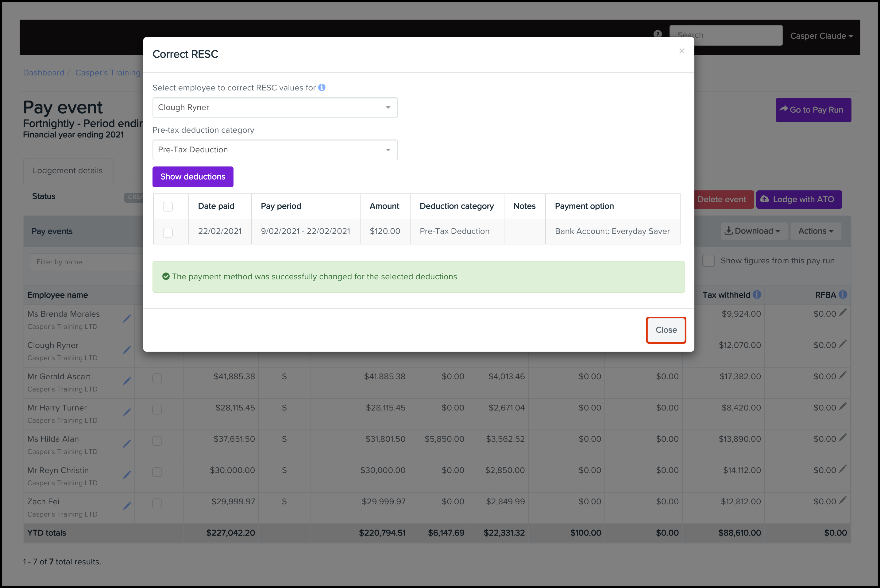Image resolution: width=880 pixels, height=588 pixels.
Task: Click the help question mark icon
Action: (x=658, y=34)
